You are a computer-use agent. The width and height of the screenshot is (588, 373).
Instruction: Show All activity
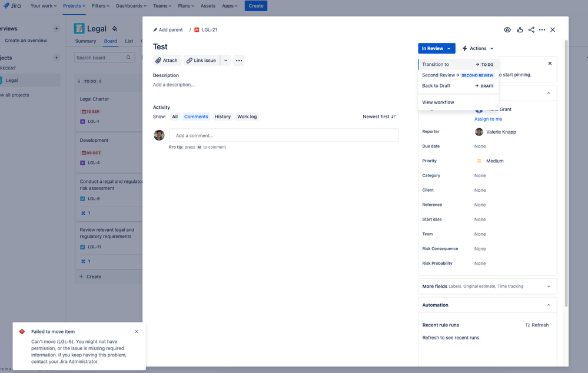click(175, 116)
